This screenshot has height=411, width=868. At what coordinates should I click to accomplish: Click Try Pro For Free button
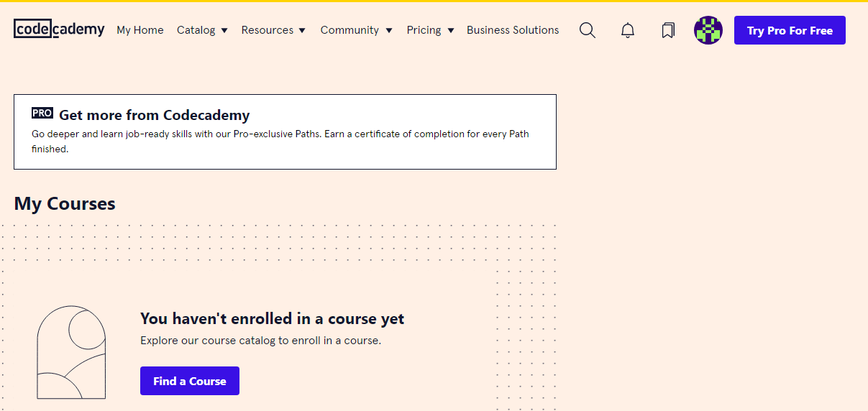tap(790, 30)
